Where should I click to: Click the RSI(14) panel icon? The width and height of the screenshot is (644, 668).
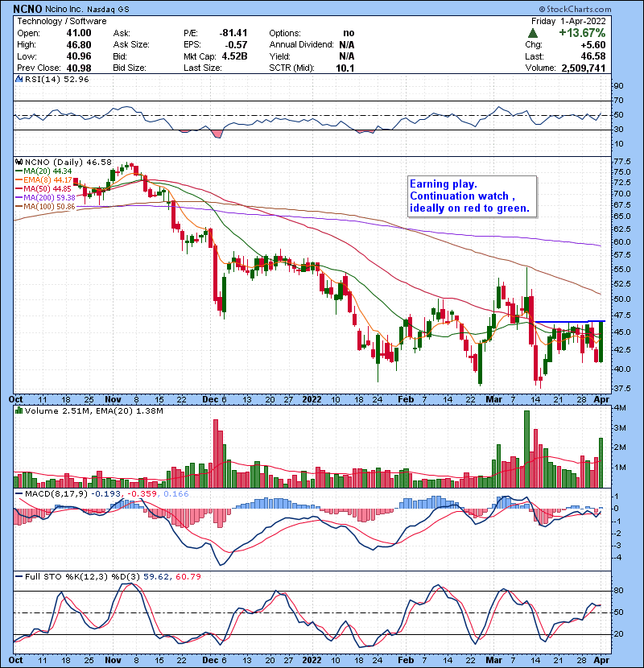tap(19, 79)
